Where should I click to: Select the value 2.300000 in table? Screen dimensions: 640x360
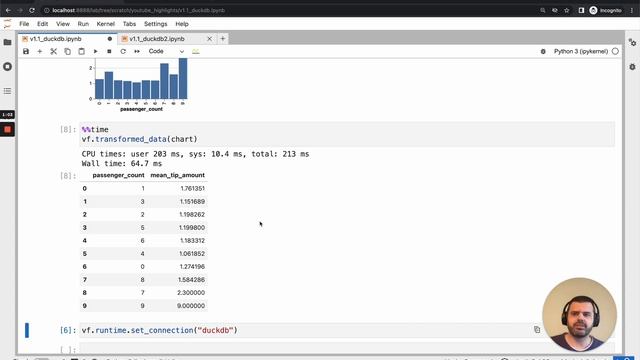point(191,293)
